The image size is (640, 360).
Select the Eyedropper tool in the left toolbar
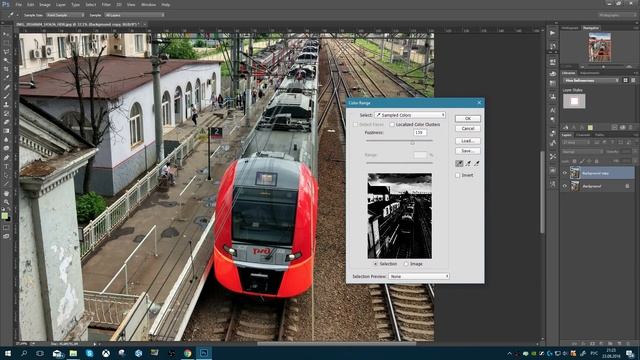6,78
